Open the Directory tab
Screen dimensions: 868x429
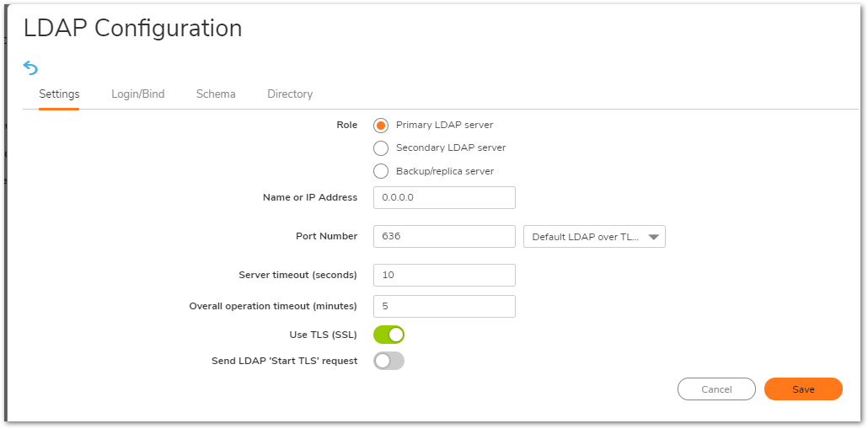coord(290,94)
